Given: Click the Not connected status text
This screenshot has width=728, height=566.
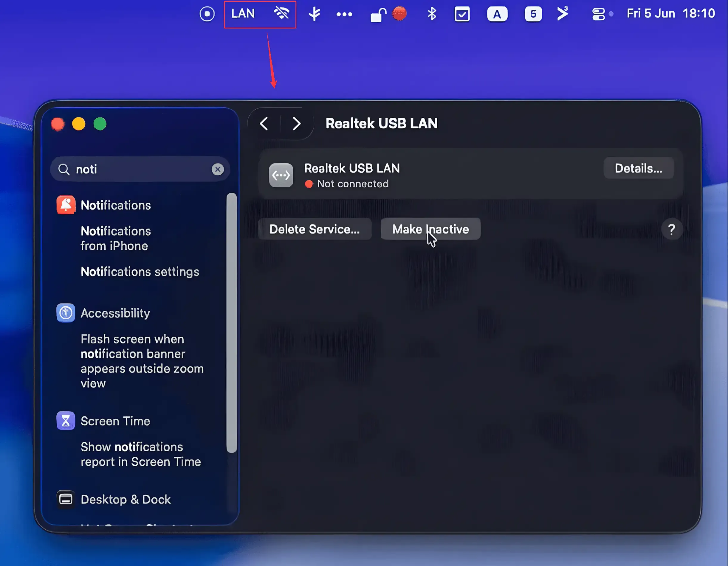Looking at the screenshot, I should (353, 184).
